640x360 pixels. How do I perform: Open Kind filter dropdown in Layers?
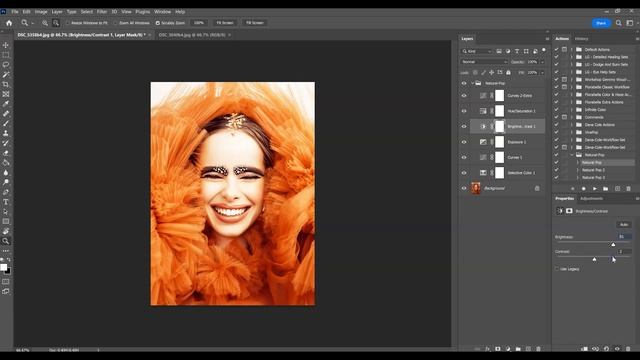click(477, 51)
